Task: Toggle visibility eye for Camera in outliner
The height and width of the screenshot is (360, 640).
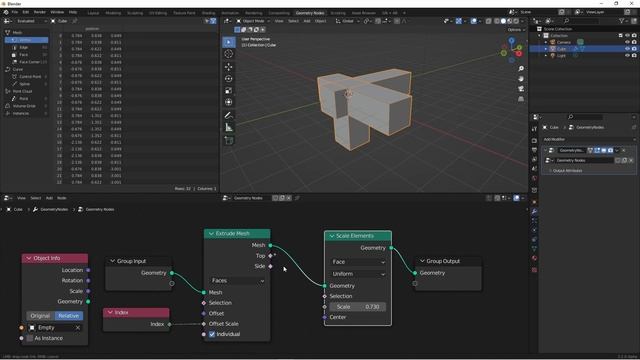Action: [x=627, y=42]
